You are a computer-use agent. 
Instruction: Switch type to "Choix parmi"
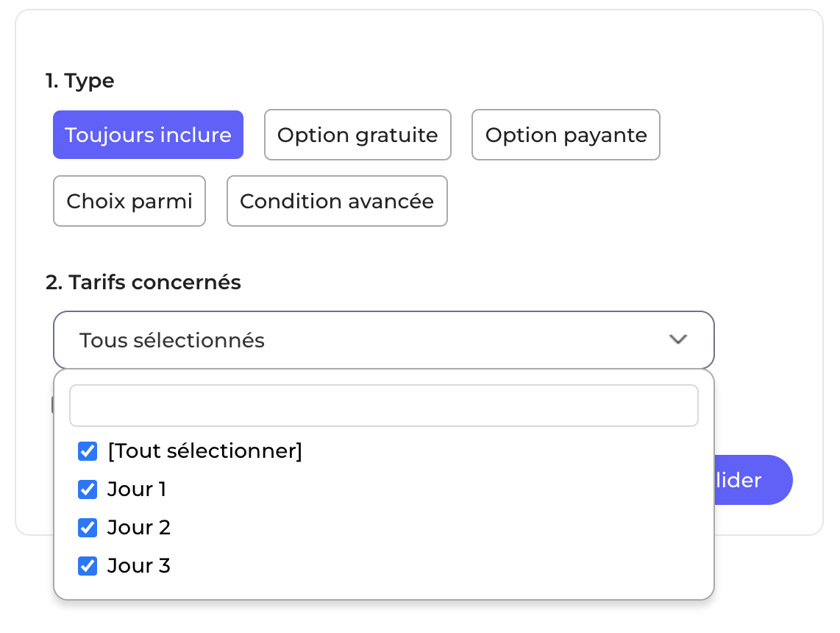tap(129, 201)
